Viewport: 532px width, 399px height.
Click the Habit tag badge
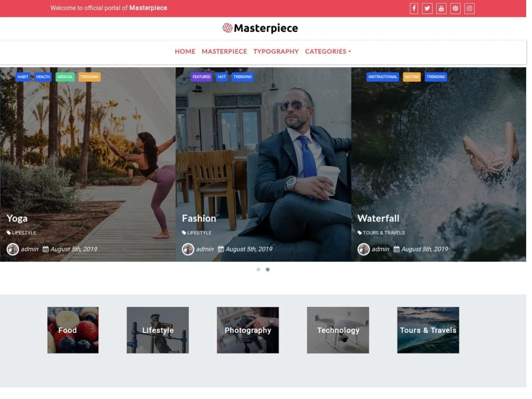click(x=23, y=77)
